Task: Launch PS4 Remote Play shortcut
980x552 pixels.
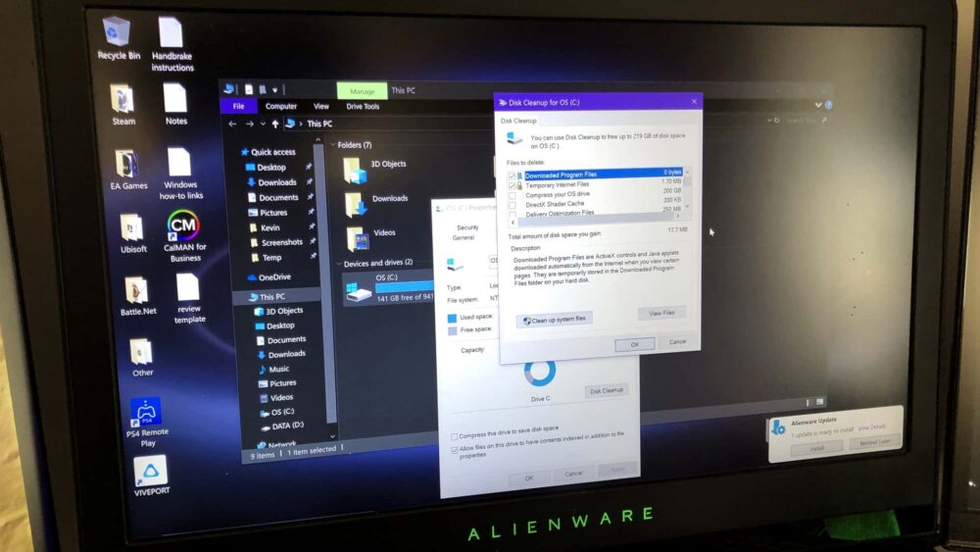Action: tap(146, 422)
